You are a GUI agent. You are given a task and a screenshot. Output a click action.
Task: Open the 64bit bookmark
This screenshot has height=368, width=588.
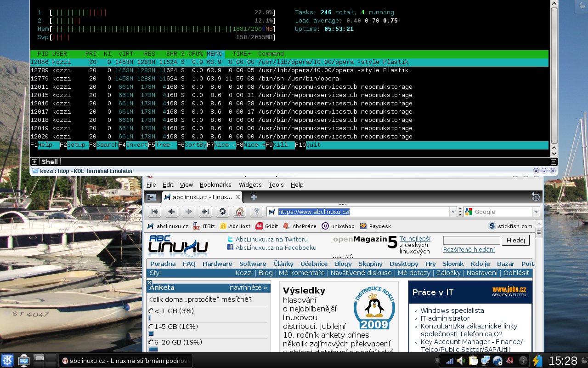(x=267, y=226)
